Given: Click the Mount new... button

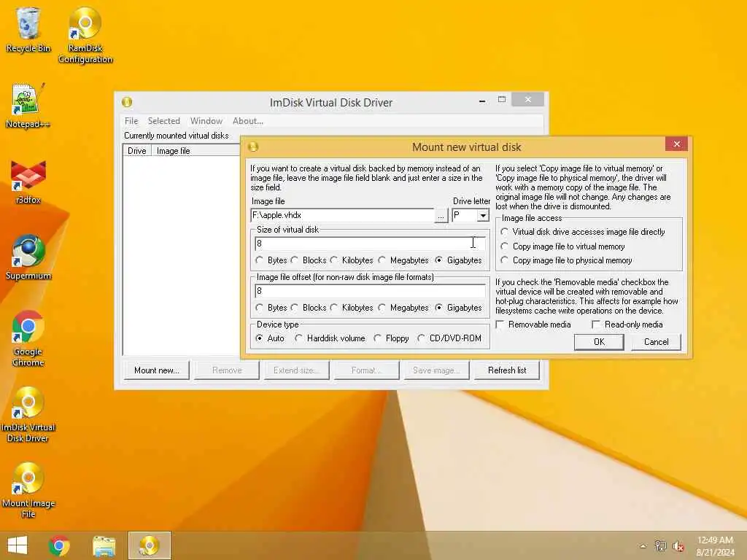Looking at the screenshot, I should pos(157,370).
